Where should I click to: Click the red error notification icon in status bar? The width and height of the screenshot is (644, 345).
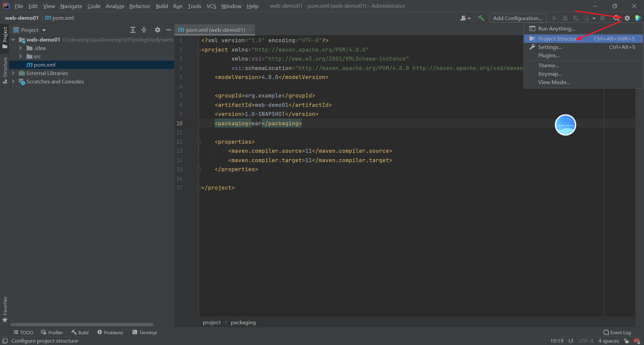637,341
